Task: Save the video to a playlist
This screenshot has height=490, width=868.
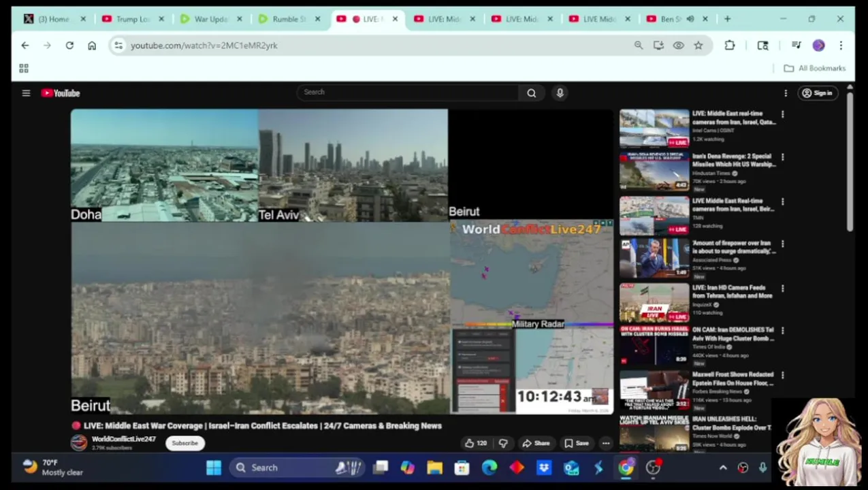Action: tap(576, 443)
